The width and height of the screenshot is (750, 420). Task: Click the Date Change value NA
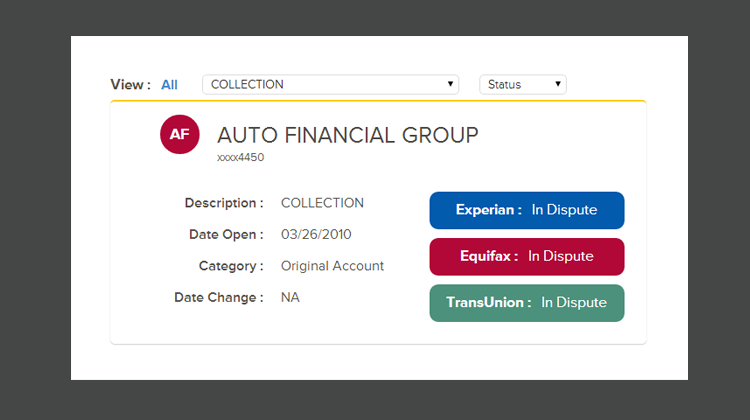pos(290,297)
